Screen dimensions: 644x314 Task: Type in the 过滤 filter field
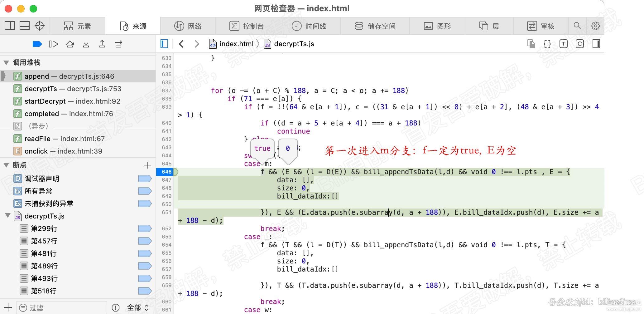[x=61, y=307]
